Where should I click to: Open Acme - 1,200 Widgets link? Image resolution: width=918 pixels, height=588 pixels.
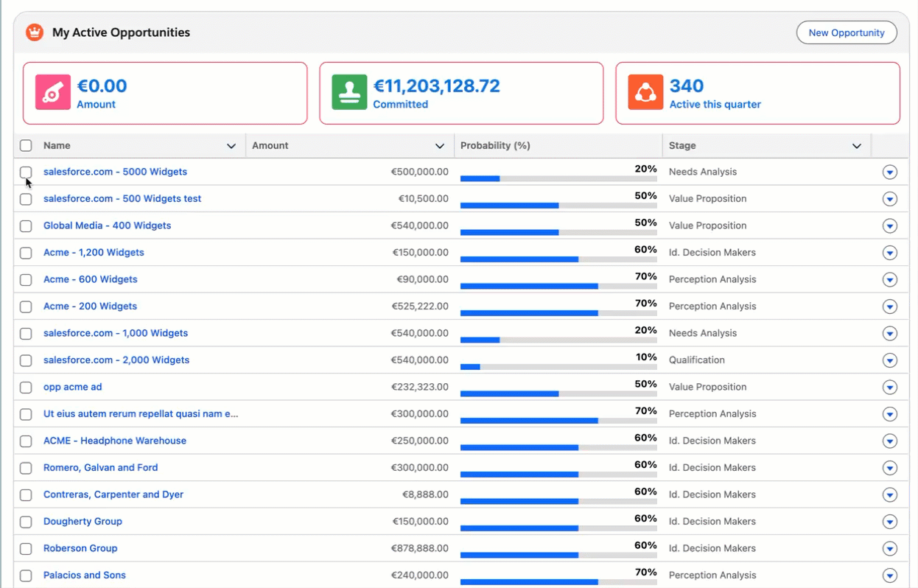coord(94,252)
